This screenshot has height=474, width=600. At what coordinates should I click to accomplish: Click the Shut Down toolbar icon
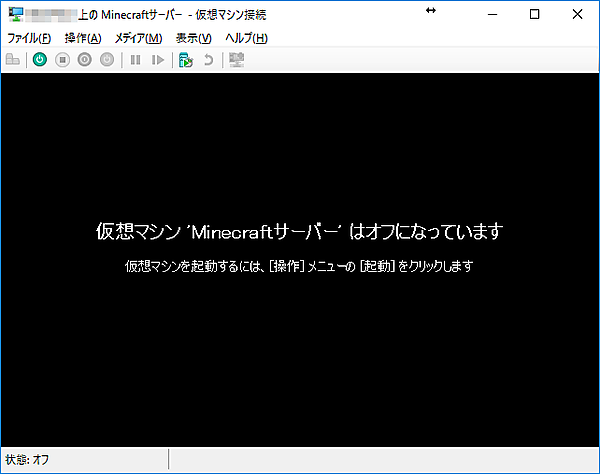85,60
